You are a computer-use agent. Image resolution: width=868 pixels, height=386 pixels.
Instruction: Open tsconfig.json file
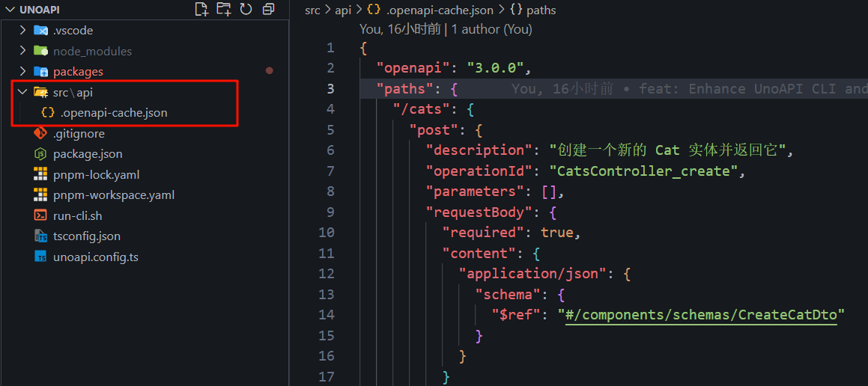(x=86, y=236)
